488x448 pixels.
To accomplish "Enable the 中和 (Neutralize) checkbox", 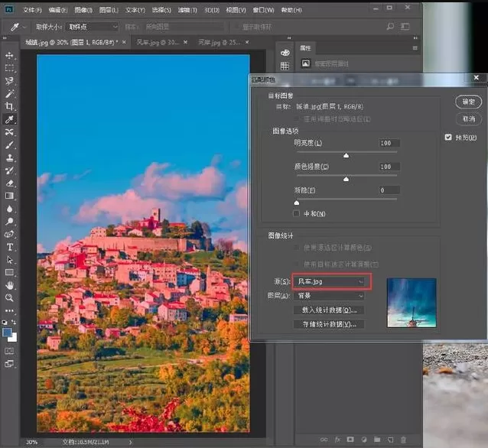I will 296,213.
